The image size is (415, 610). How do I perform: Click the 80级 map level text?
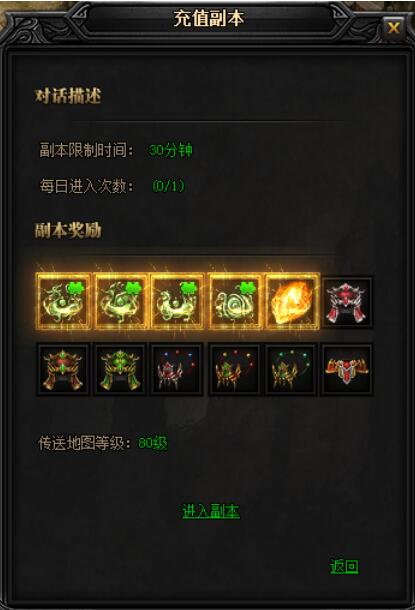tap(153, 443)
